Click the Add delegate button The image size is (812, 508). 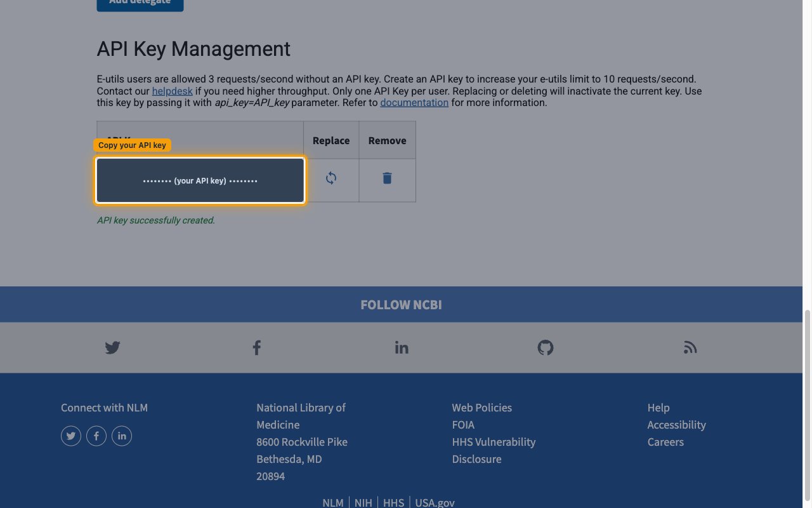coord(140,5)
